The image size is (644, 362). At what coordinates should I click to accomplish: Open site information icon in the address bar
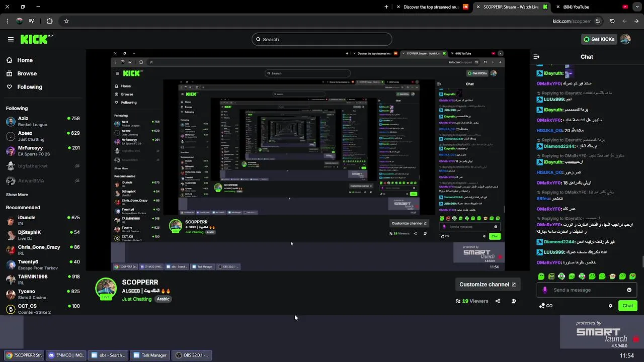[598, 21]
